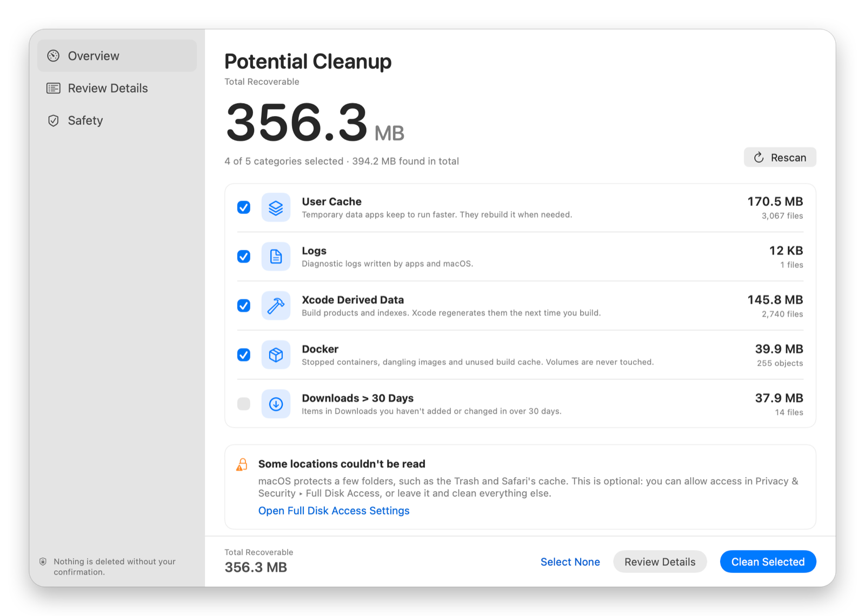Screen dimensions: 865x616
Task: Click the Logs document icon
Action: [276, 257]
